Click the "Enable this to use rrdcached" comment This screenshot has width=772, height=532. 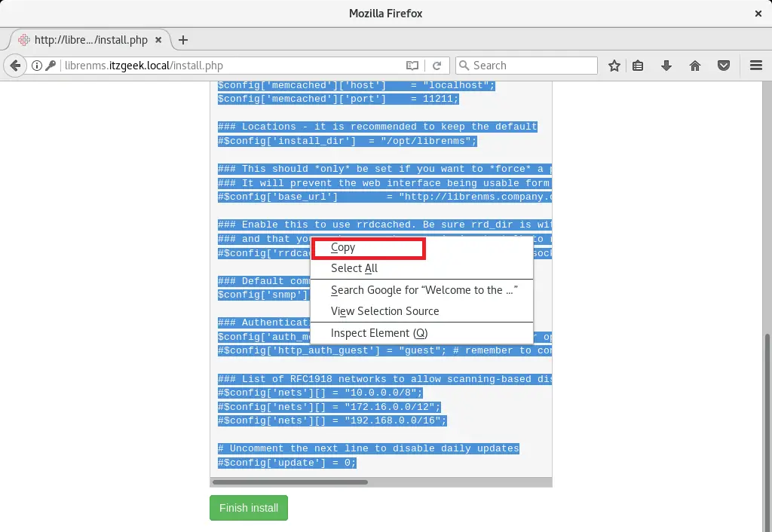pos(384,225)
